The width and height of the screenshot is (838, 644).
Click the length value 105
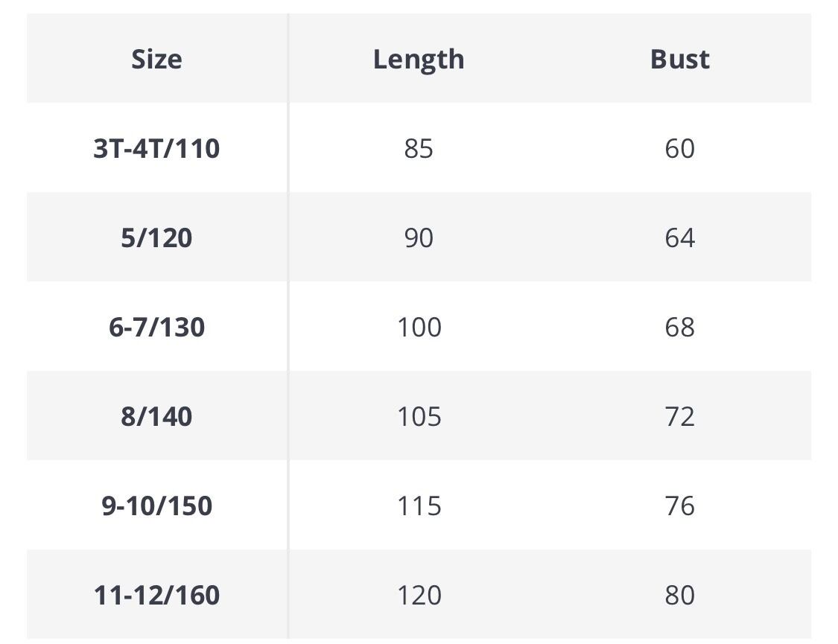pyautogui.click(x=419, y=416)
